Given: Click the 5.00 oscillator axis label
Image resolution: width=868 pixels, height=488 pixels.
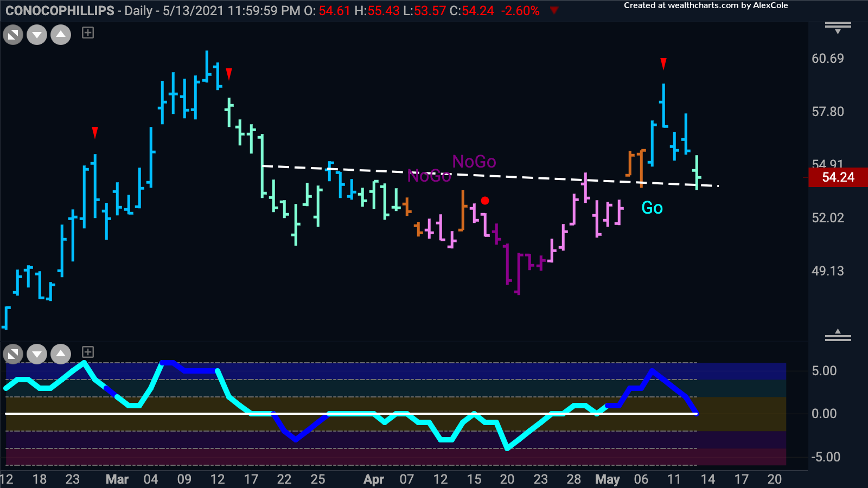Looking at the screenshot, I should click(824, 371).
